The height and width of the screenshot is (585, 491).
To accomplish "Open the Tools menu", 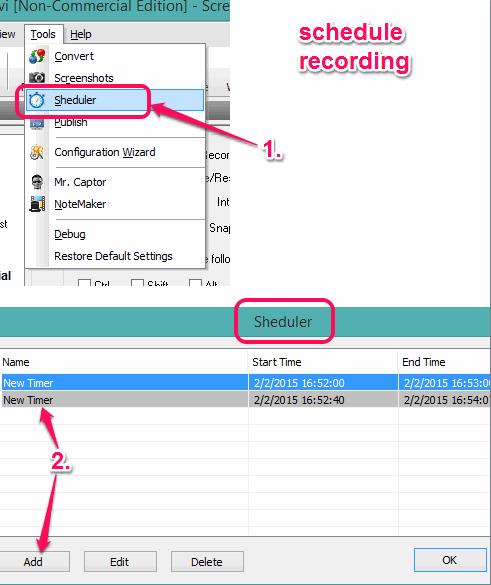I will (43, 34).
